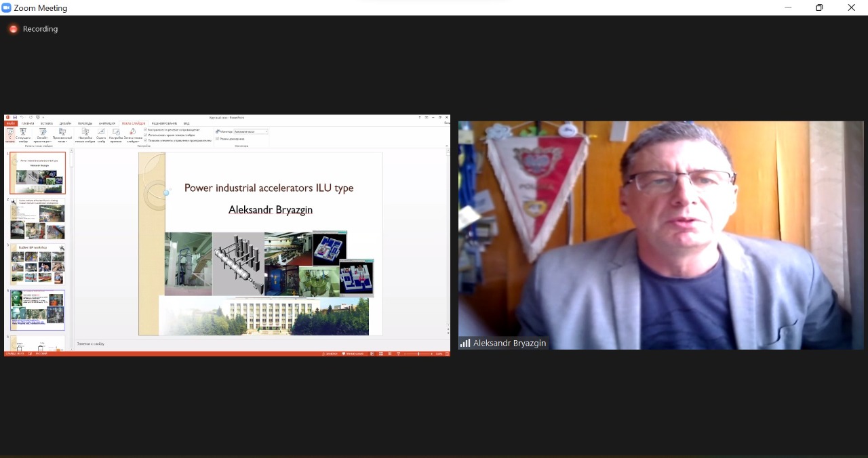
Task: Toggle the presenter view checkbox
Action: click(x=218, y=138)
